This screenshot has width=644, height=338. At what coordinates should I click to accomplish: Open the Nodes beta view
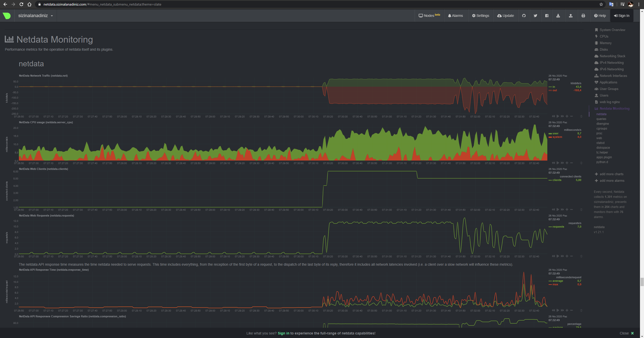pos(429,16)
